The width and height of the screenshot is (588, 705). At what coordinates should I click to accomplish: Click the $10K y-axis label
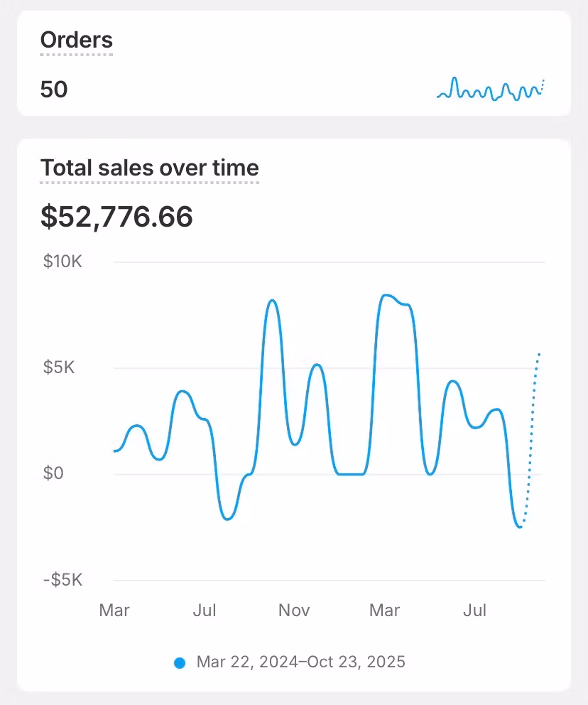[x=63, y=262]
